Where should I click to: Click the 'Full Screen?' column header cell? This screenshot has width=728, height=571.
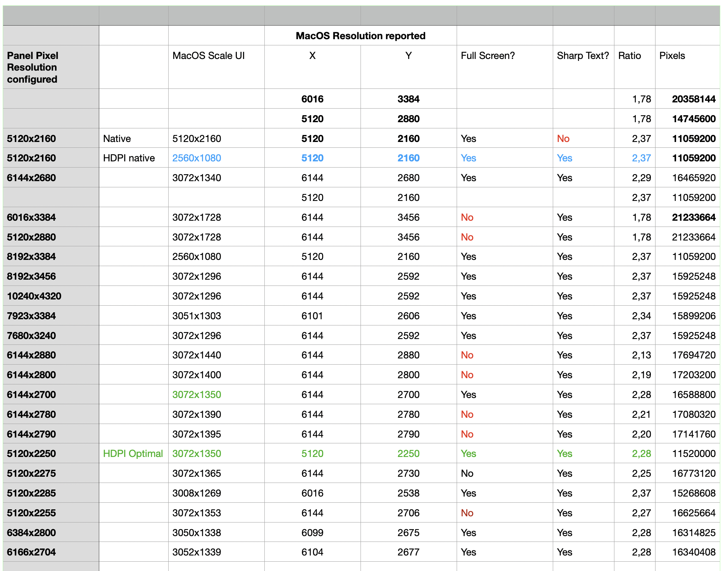pos(488,56)
